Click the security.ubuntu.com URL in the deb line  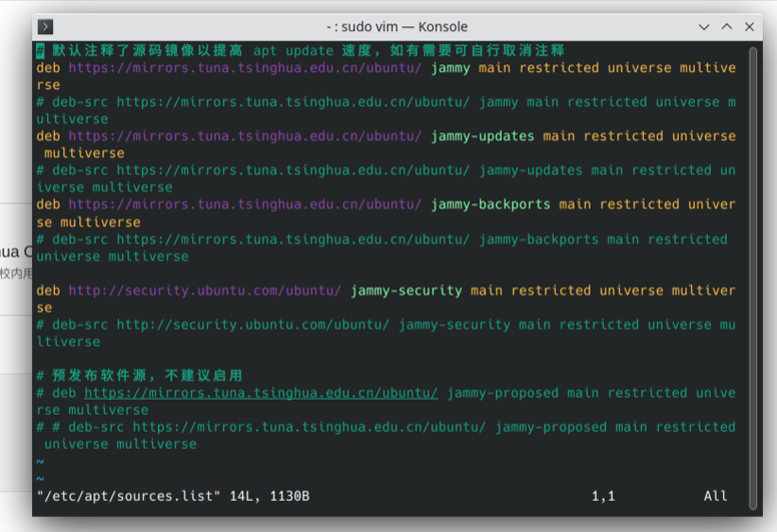coord(205,290)
